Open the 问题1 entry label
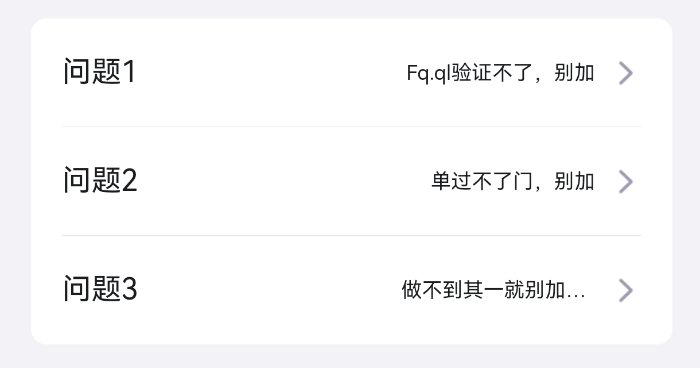 (x=100, y=71)
